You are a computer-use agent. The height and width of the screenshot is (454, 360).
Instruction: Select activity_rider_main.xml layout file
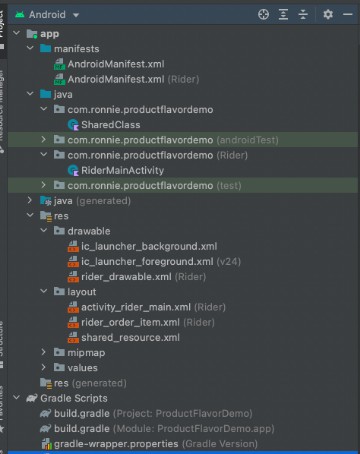click(147, 307)
